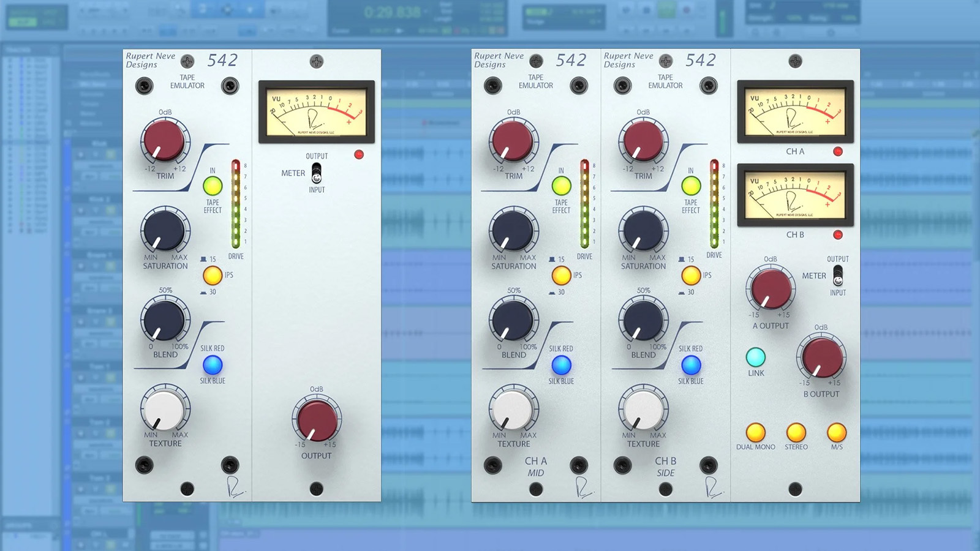Click the SATURATION knob on CH A MID
This screenshot has height=551, width=980.
point(513,230)
